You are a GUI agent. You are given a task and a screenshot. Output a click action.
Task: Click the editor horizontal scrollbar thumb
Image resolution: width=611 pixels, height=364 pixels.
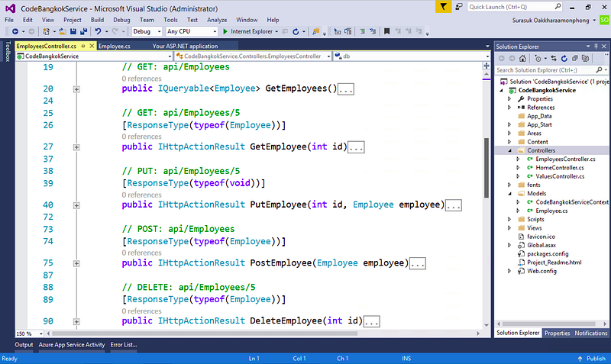pyautogui.click(x=205, y=333)
